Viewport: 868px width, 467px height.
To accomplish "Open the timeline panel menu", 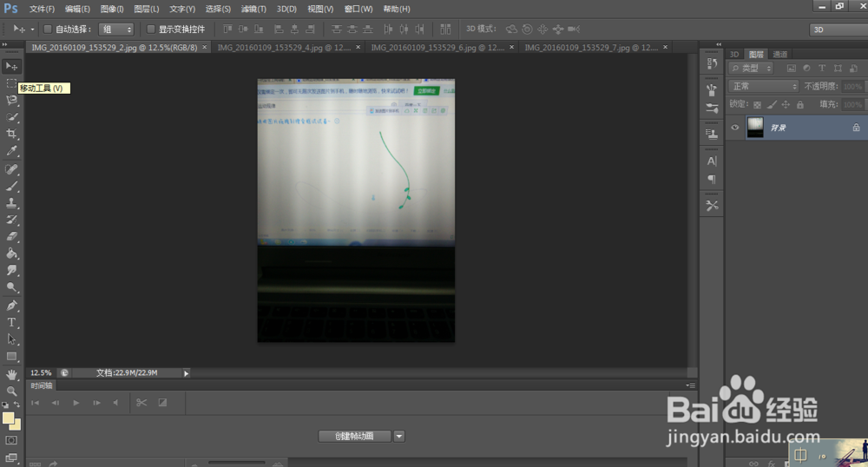I will (x=690, y=385).
